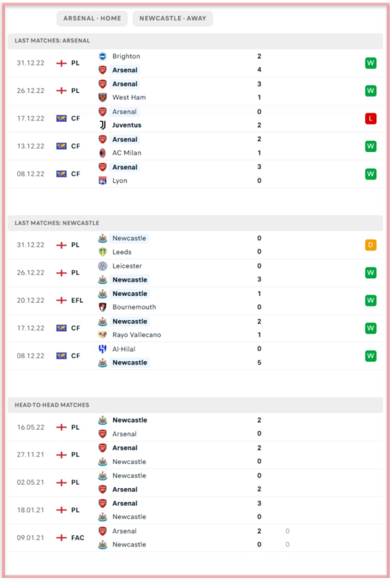Open the Rayo Vallecano team link
The width and height of the screenshot is (392, 582).
pyautogui.click(x=137, y=335)
